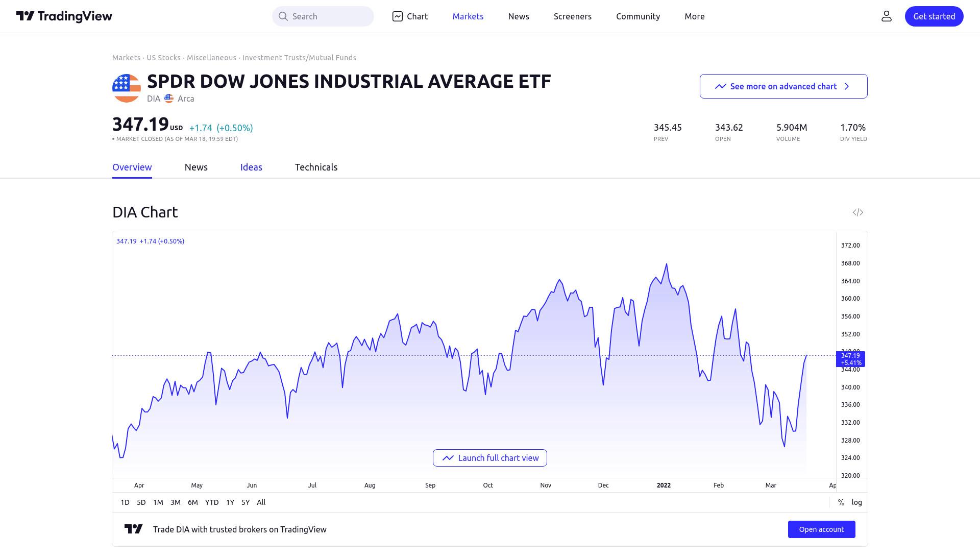This screenshot has width=980, height=560.
Task: Click the 5.904M VOLUME value
Action: coord(792,128)
